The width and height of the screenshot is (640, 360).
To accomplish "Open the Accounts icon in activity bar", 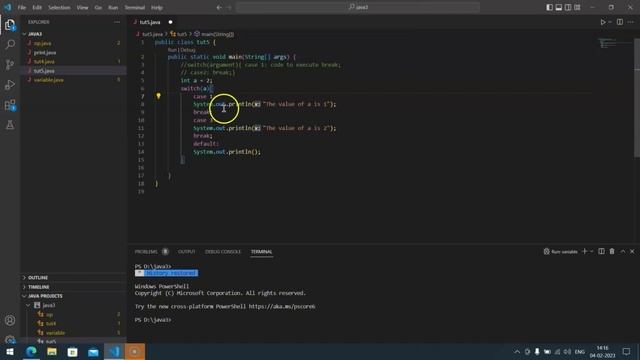I will coord(10,320).
